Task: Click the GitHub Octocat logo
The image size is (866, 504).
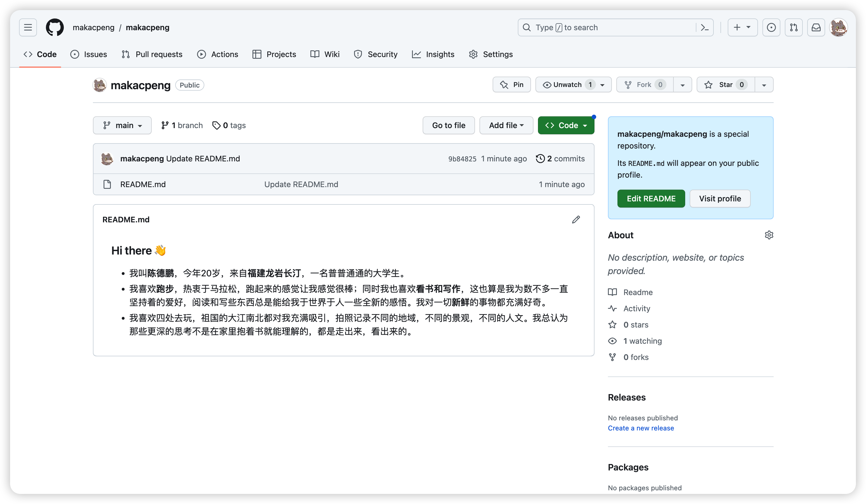Action: coord(55,27)
